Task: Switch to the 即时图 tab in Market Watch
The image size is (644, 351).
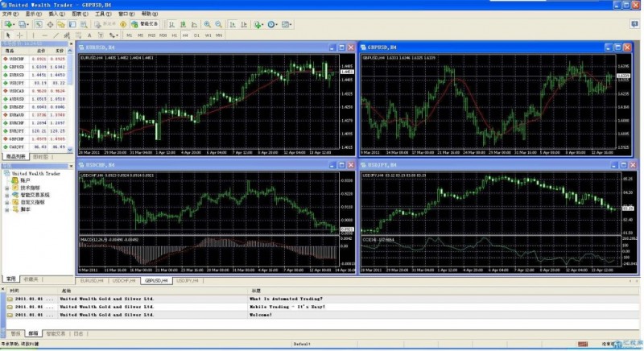Action: click(40, 157)
